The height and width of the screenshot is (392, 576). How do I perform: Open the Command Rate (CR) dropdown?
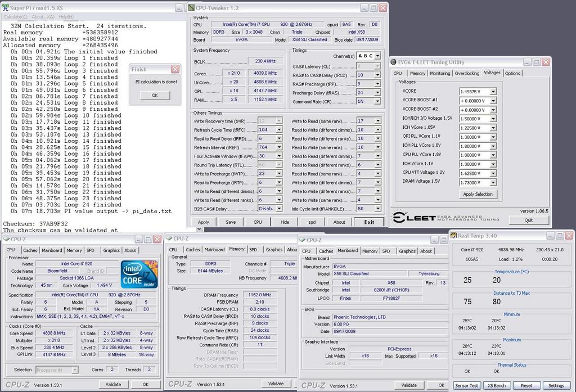click(x=377, y=101)
